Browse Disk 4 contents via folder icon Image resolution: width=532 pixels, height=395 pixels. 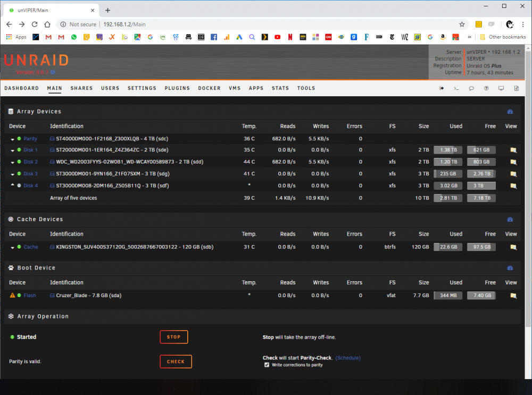click(513, 186)
